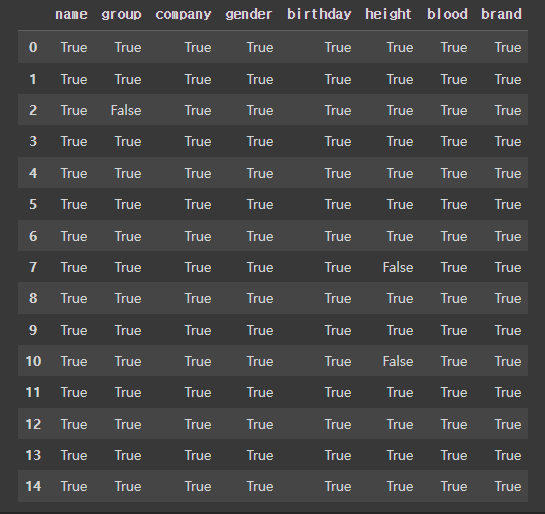545x514 pixels.
Task: Select the False value in row 2 group column
Action: 126,111
